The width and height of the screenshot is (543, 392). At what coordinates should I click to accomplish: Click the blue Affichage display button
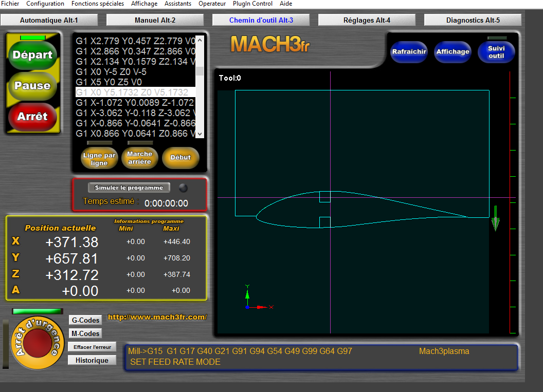[452, 52]
